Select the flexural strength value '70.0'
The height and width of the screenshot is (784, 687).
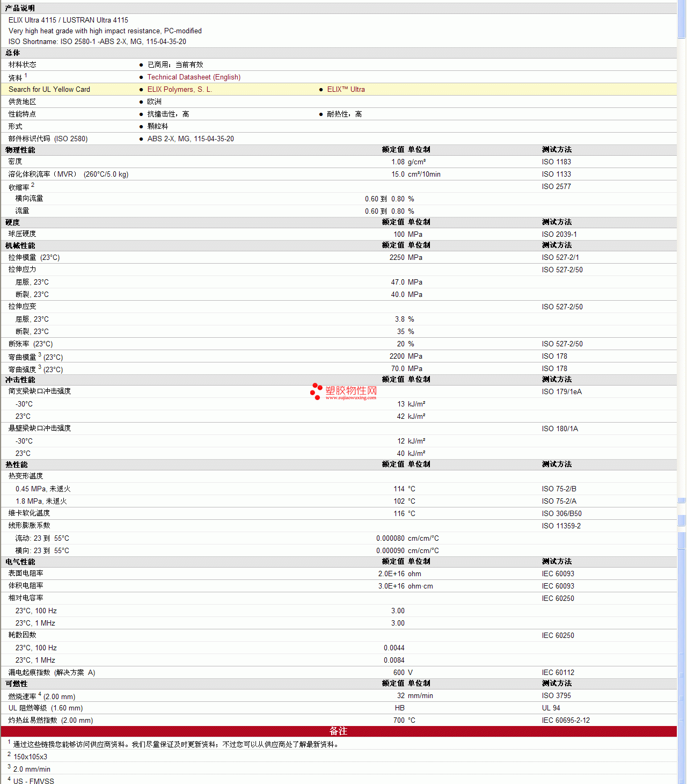[398, 369]
